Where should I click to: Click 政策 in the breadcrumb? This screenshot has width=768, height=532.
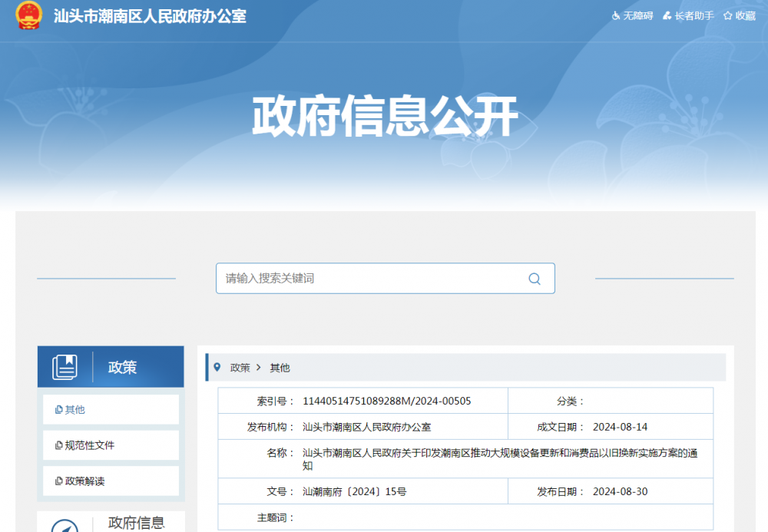point(240,368)
